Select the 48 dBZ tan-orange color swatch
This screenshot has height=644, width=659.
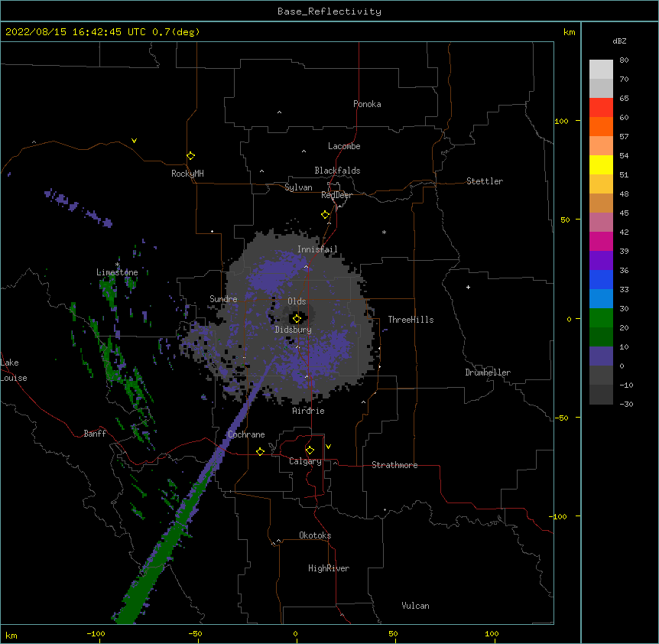(x=601, y=203)
